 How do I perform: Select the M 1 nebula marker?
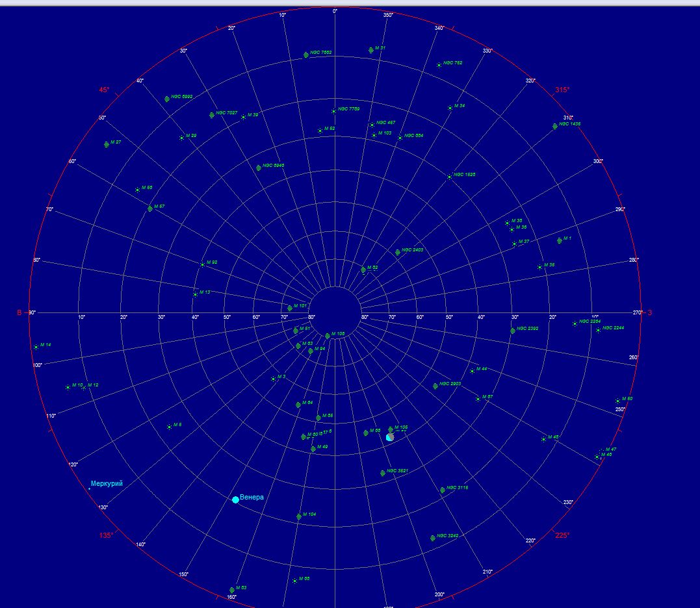(x=560, y=240)
